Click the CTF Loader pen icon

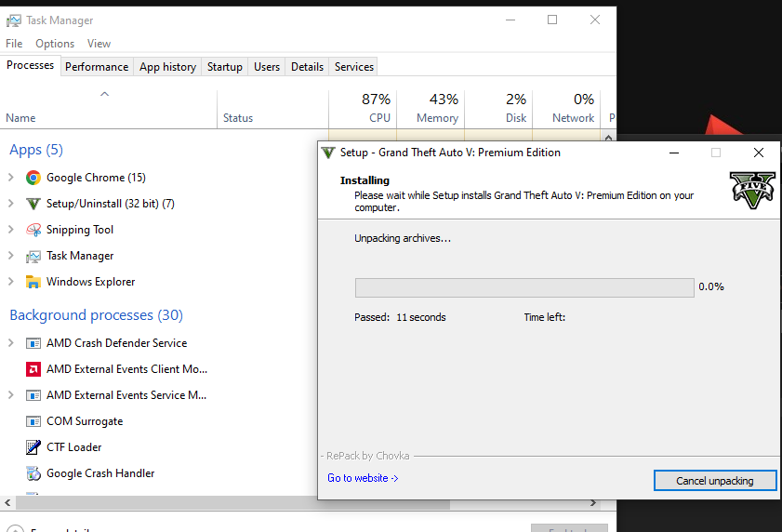tap(33, 447)
